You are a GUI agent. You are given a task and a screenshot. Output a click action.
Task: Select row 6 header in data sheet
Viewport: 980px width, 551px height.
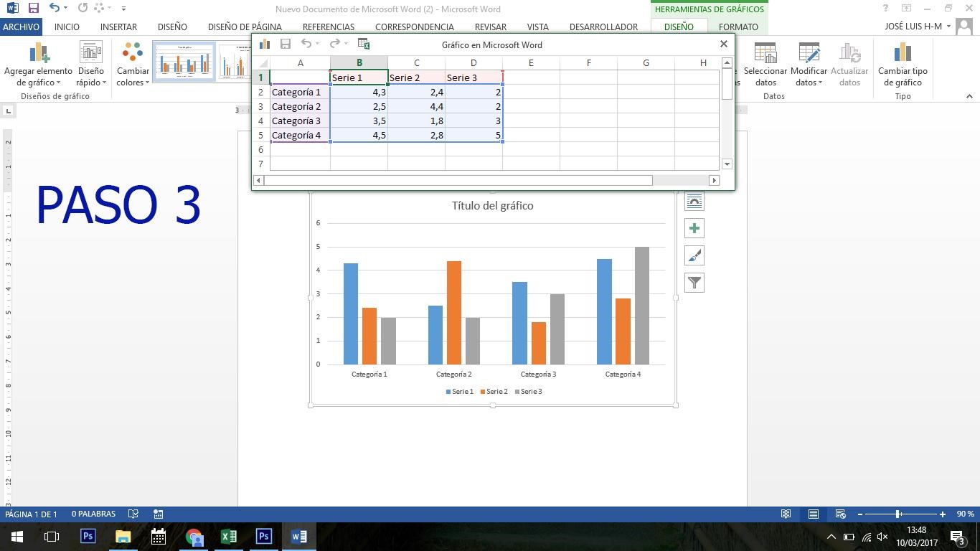(261, 149)
